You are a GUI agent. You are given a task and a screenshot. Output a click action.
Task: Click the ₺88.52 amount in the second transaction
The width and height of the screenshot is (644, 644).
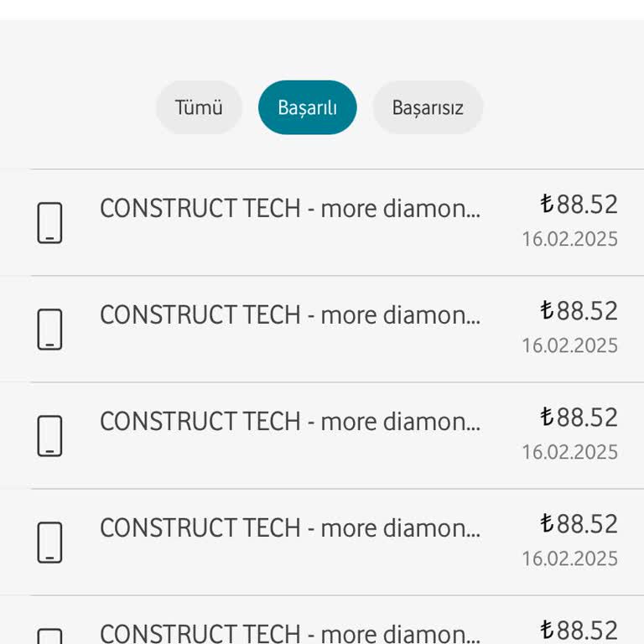coord(579,311)
